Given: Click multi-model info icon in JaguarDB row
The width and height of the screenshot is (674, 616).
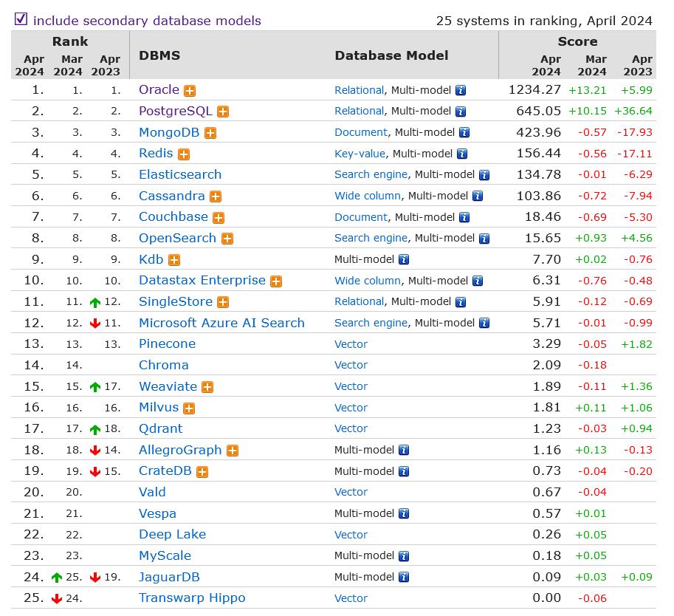Looking at the screenshot, I should click(x=404, y=578).
